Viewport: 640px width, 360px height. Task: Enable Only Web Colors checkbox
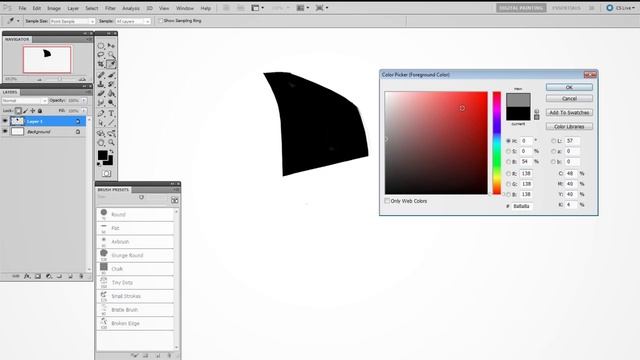[x=387, y=201]
